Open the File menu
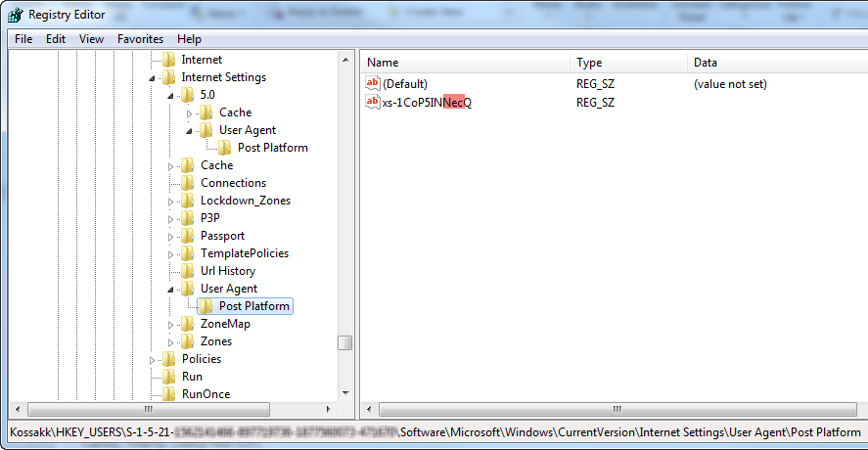Screen dimensions: 868x450 (x=23, y=39)
